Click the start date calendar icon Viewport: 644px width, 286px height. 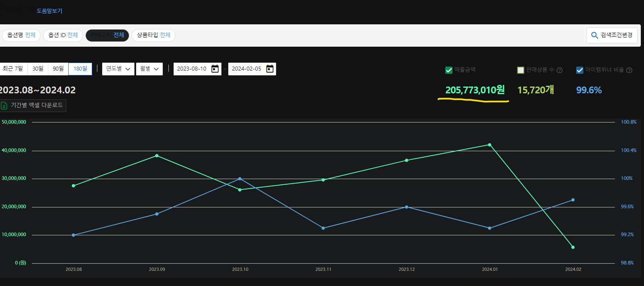tap(215, 69)
